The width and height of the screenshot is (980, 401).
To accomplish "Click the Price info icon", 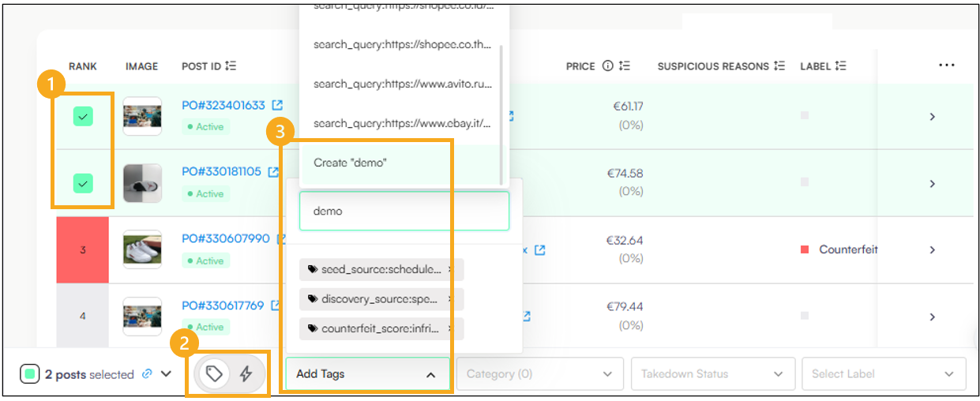I will pyautogui.click(x=607, y=66).
